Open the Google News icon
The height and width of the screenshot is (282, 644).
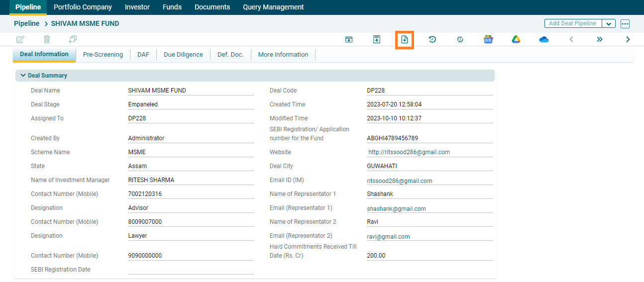[x=488, y=39]
